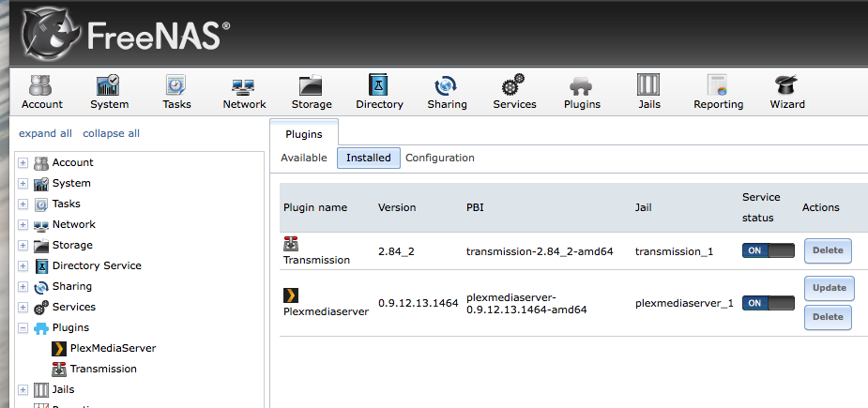Click transmission-2.84_2-amd64 PBI cell

point(540,251)
